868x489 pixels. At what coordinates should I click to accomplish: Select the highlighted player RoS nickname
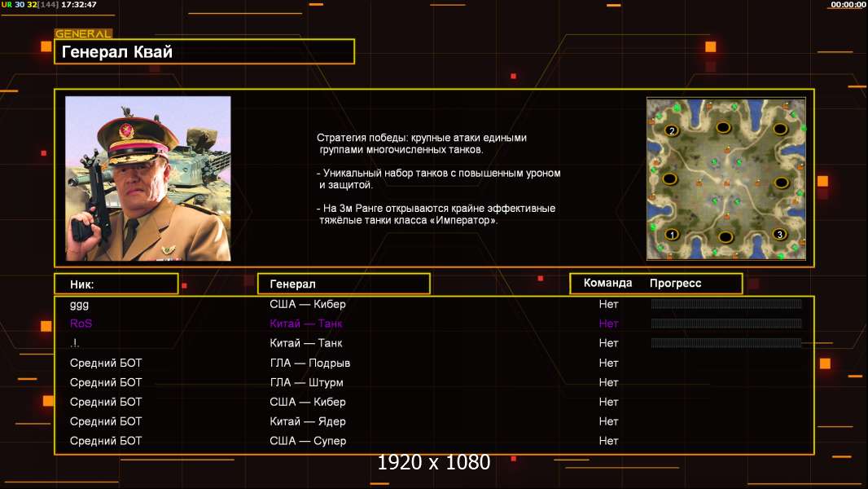click(x=81, y=324)
